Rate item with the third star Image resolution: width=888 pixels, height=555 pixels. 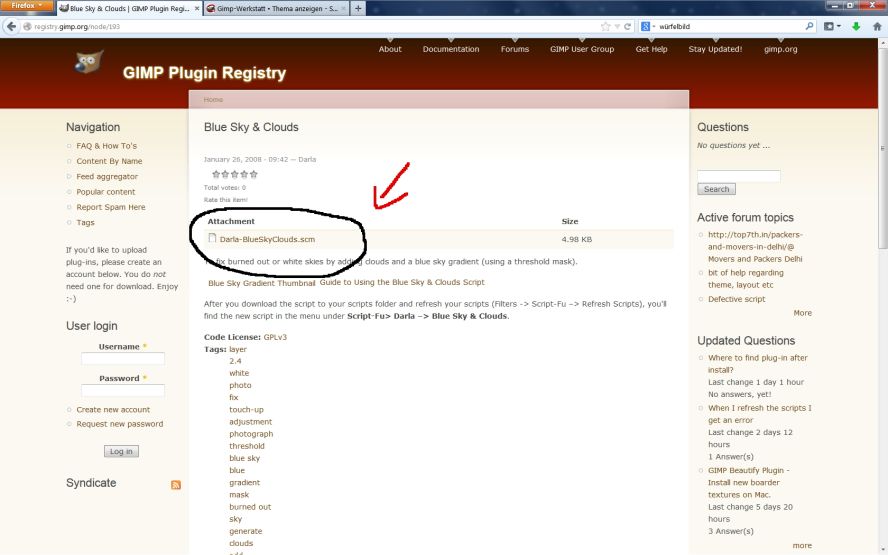(x=234, y=174)
